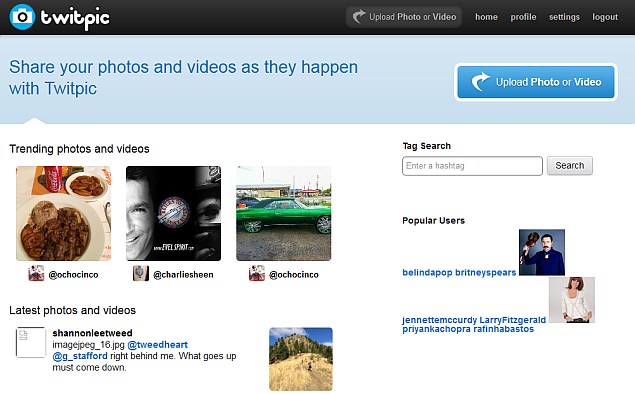The width and height of the screenshot is (635, 394).
Task: Open the settings menu link
Action: point(564,17)
